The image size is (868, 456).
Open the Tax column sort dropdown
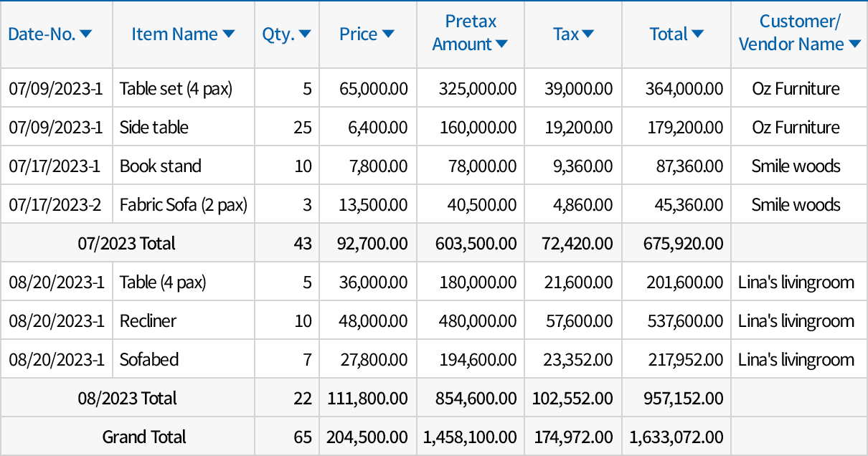(590, 33)
